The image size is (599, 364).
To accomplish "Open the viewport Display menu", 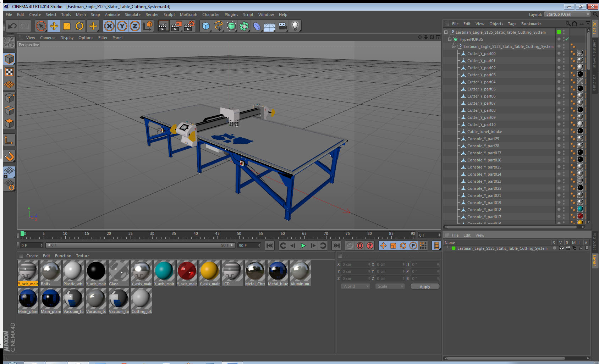I will (67, 38).
